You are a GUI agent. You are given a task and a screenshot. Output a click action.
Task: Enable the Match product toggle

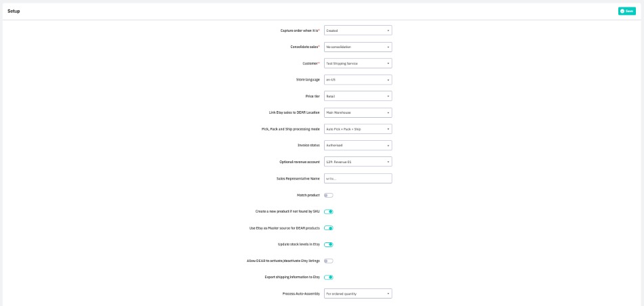pos(329,195)
